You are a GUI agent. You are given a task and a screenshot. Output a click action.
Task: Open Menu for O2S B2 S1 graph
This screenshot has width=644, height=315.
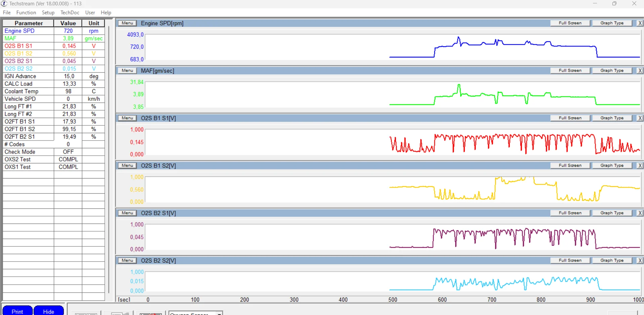click(127, 213)
